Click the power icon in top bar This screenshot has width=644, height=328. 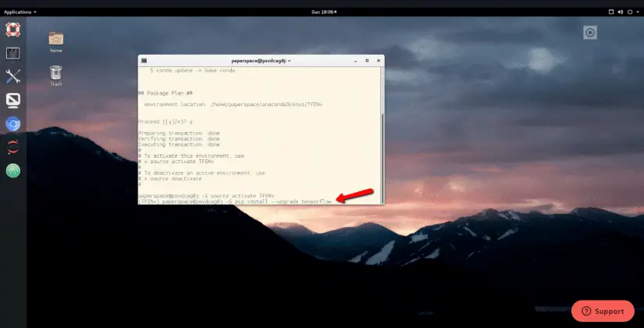tap(630, 12)
